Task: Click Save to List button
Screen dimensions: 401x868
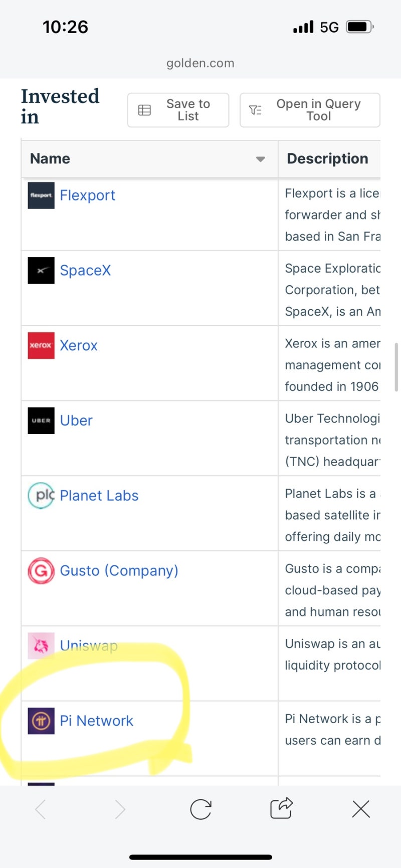Action: tap(178, 110)
